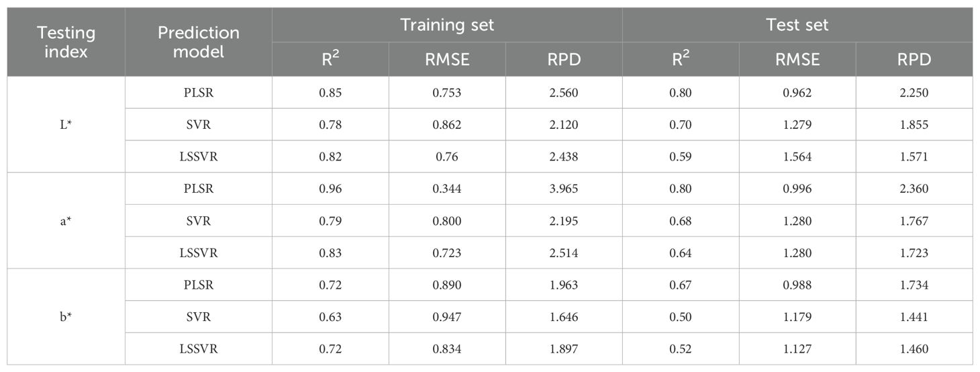Select the b* testing index cell
This screenshot has width=980, height=372.
click(x=66, y=317)
